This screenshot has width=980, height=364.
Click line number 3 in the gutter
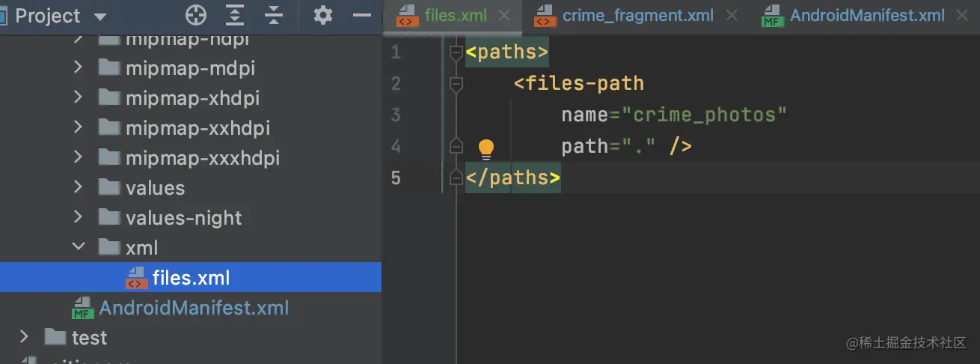pos(396,115)
